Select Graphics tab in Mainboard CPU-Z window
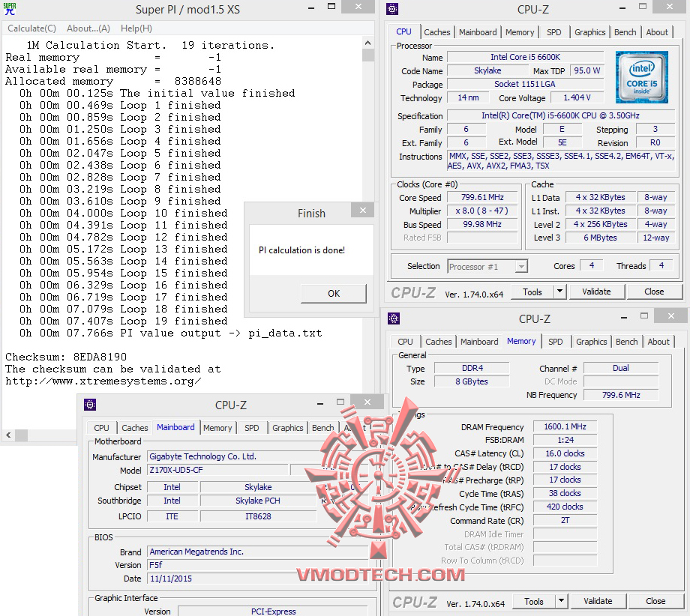The width and height of the screenshot is (690, 616). (x=287, y=428)
